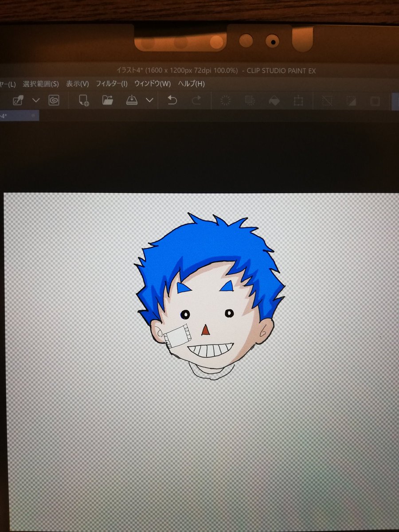Click the Scale/Rotate transform icon
Viewport: 399px width, 532px height.
point(298,101)
